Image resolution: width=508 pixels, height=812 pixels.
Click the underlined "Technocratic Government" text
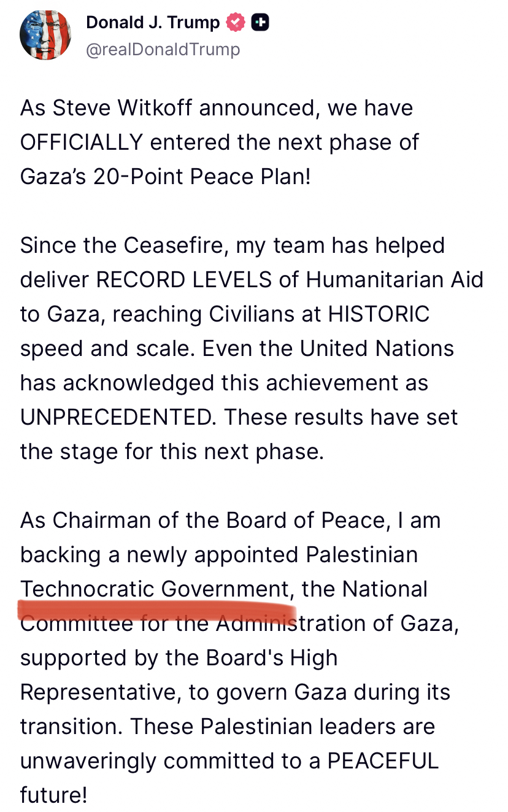tap(154, 589)
